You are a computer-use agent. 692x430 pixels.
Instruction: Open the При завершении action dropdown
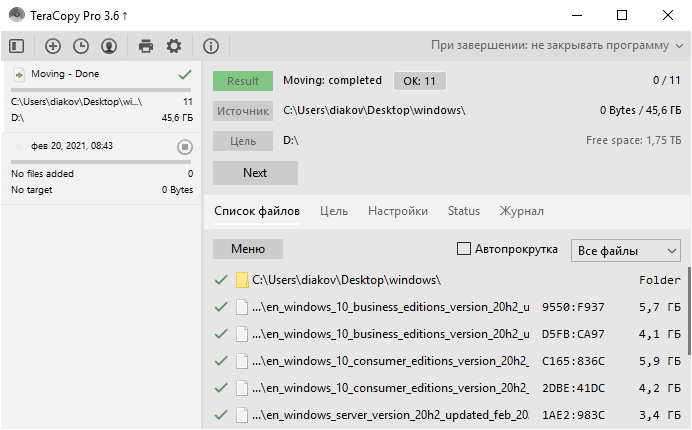click(x=556, y=45)
